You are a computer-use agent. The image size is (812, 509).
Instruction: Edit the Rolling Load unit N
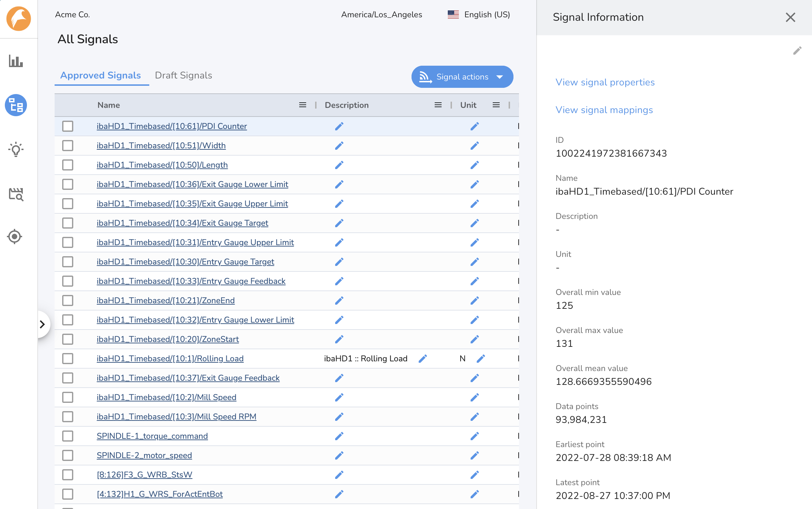[481, 359]
